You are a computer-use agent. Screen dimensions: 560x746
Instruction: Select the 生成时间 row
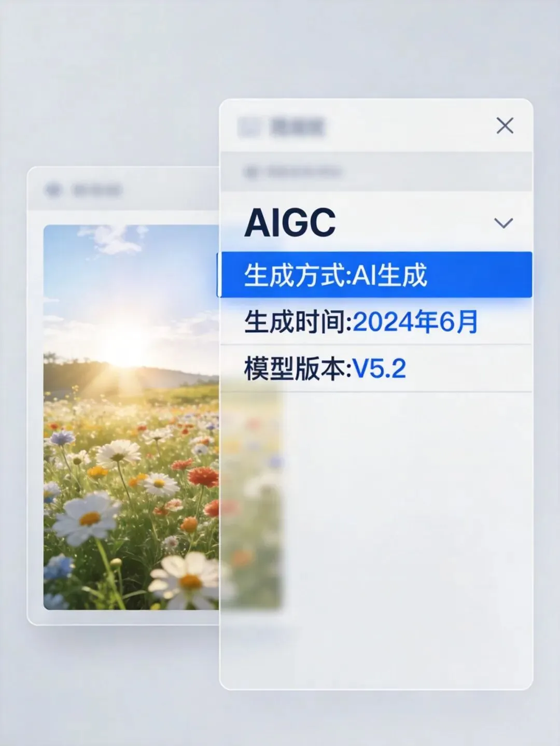[376, 321]
